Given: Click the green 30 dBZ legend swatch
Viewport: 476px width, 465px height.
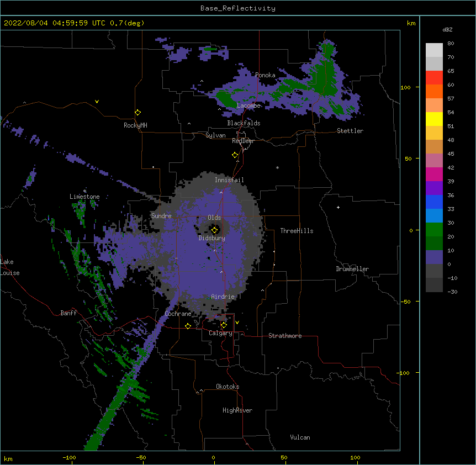Looking at the screenshot, I should (434, 230).
